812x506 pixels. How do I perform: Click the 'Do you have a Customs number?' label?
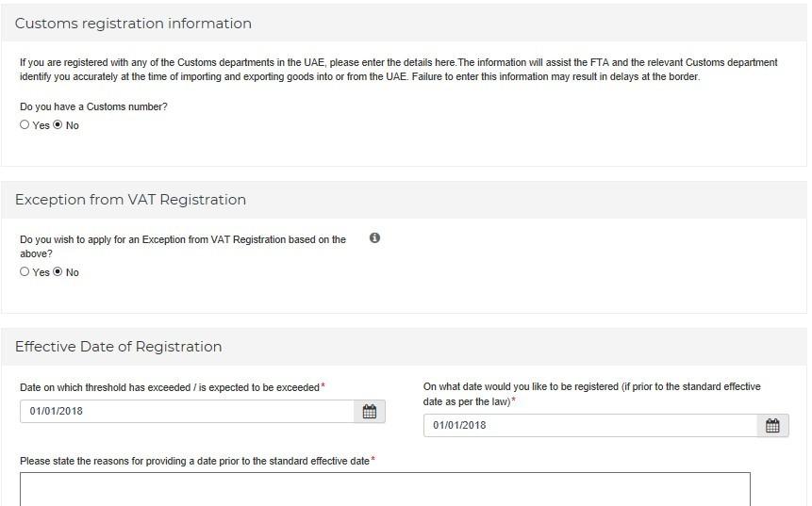93,106
